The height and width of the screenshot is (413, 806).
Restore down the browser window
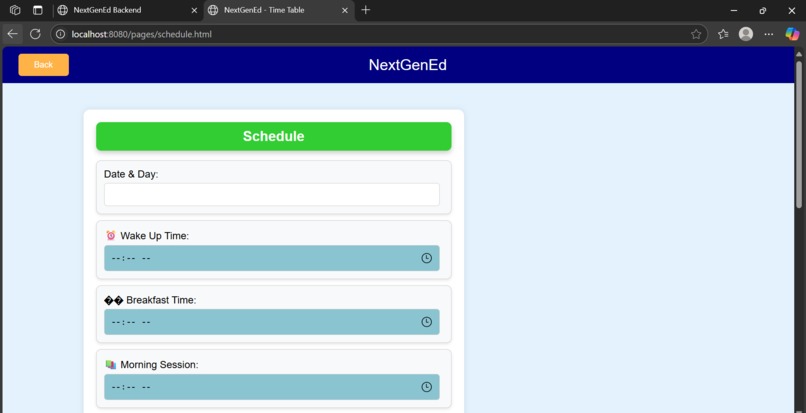(x=763, y=10)
